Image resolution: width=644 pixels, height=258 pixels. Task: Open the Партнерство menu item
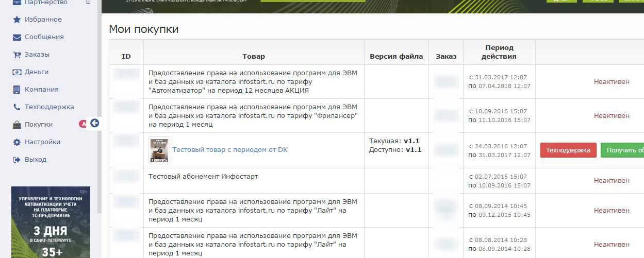pos(46,3)
